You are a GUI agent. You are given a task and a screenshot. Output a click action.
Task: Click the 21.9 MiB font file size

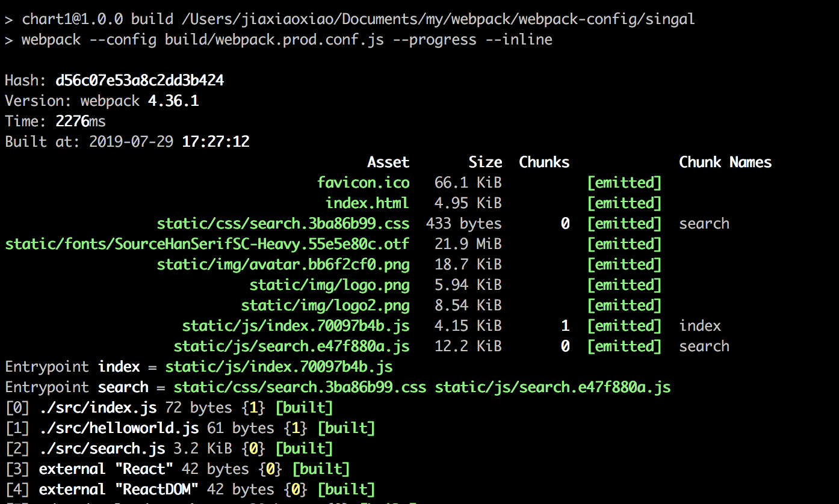click(468, 244)
